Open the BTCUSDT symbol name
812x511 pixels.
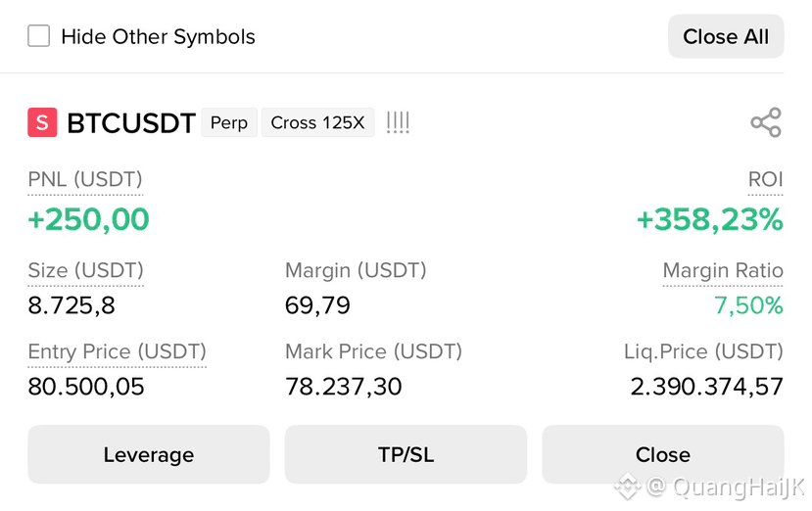(131, 123)
